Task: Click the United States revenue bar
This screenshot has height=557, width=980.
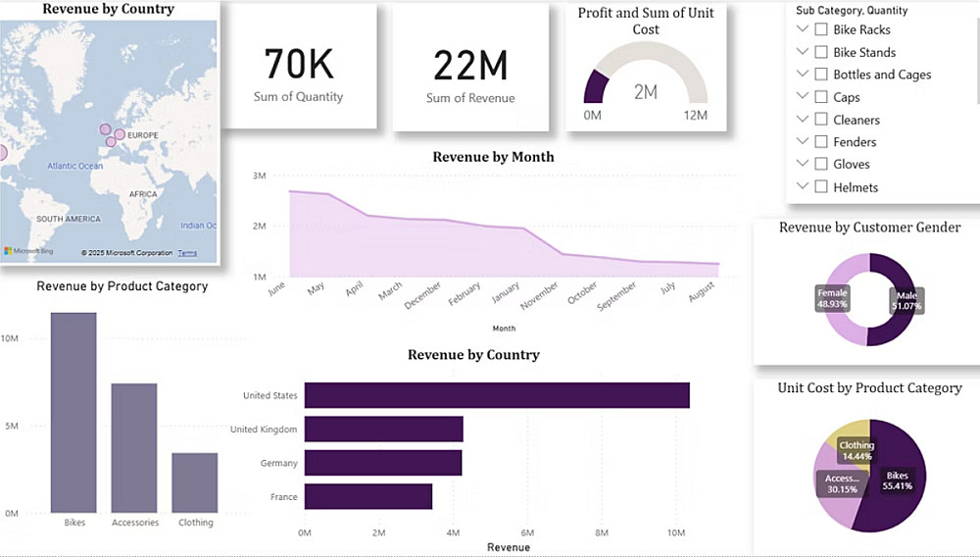Action: pyautogui.click(x=497, y=395)
